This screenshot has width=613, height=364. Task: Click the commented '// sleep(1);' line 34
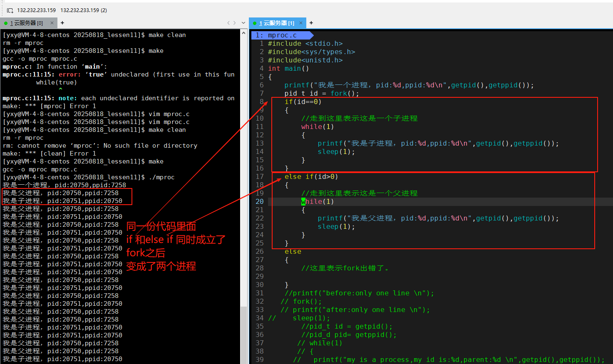[299, 318]
